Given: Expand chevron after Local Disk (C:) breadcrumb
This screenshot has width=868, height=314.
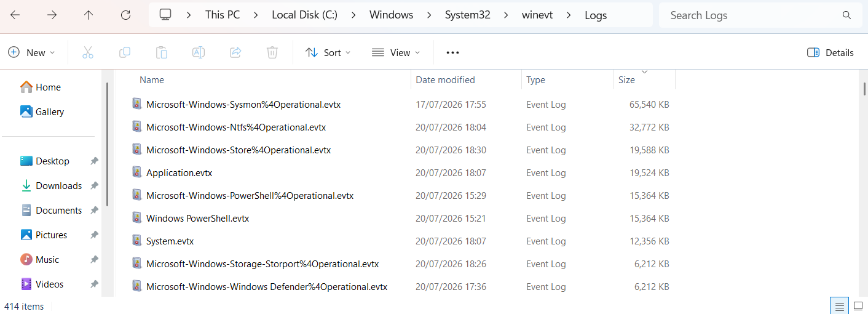Looking at the screenshot, I should (353, 15).
